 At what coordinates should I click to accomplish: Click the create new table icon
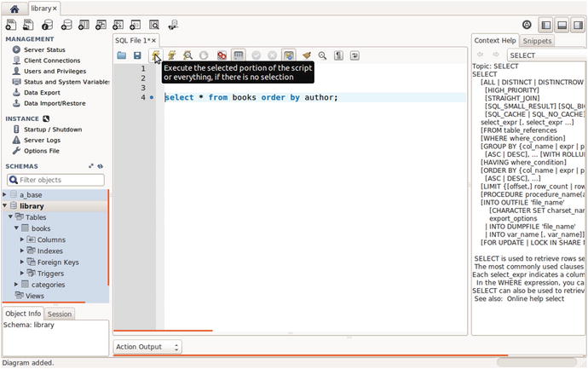[x=84, y=25]
